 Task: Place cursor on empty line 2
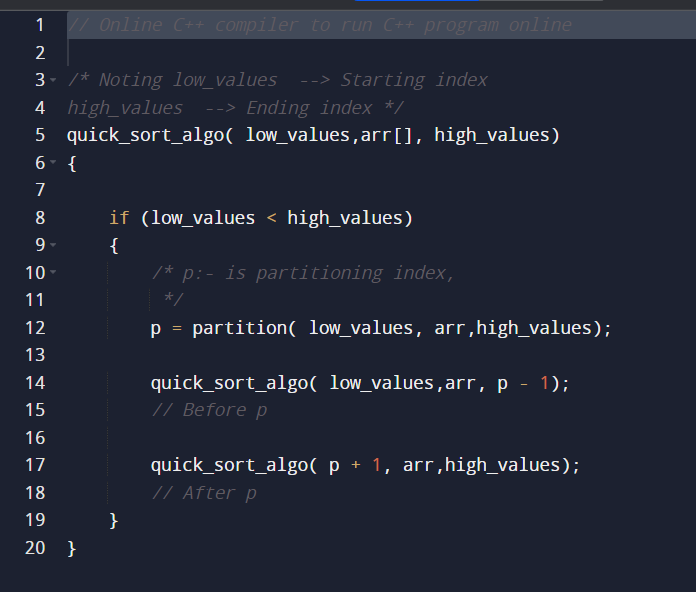coord(382,53)
